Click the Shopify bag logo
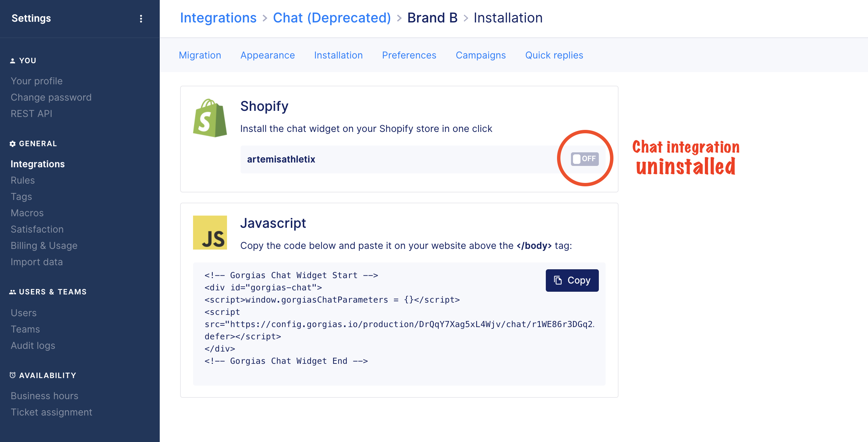This screenshot has width=868, height=442. 210,118
